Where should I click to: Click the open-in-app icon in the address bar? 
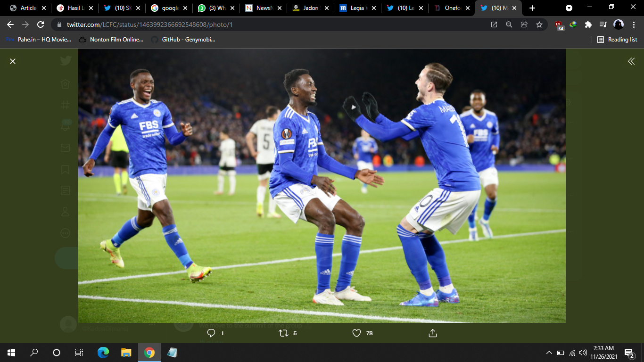pos(494,25)
